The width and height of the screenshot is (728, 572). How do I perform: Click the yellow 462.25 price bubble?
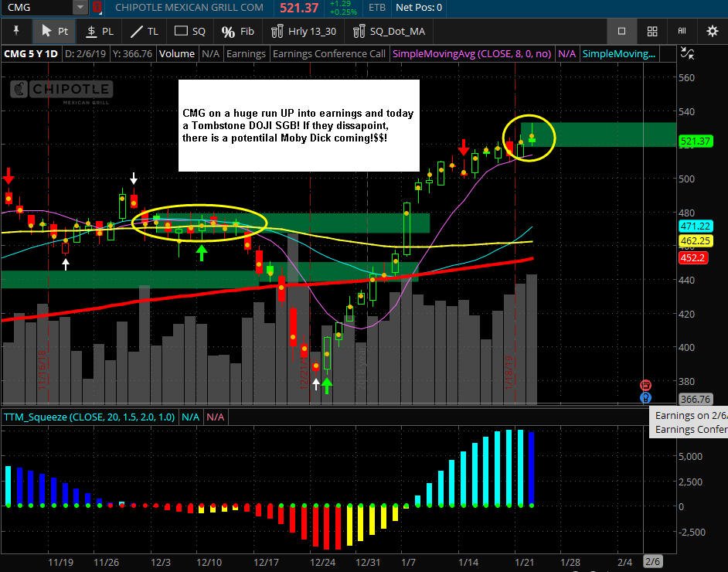tap(695, 241)
